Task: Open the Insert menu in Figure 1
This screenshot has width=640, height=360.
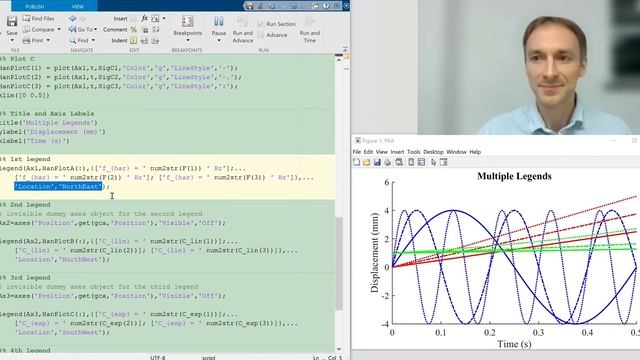Action: (x=397, y=152)
